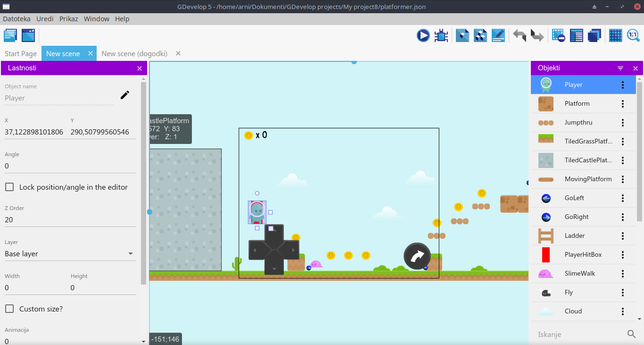Reset zoom with the 1:1 magnifier icon

click(633, 36)
